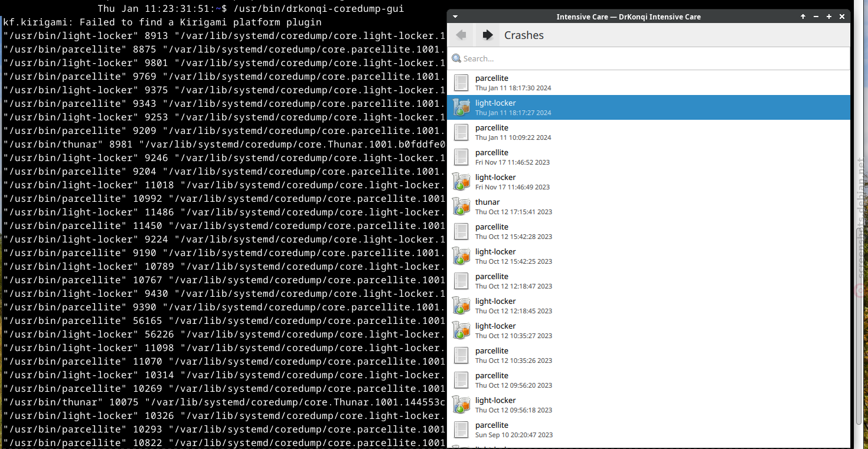Click terminal line for light-locker PID 10326

(224, 416)
